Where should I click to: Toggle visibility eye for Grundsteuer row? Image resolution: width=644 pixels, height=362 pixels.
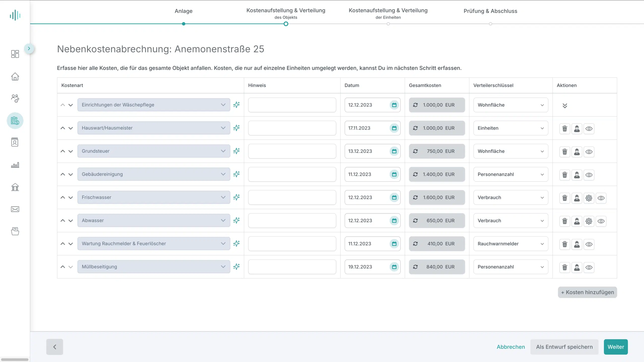click(x=589, y=152)
